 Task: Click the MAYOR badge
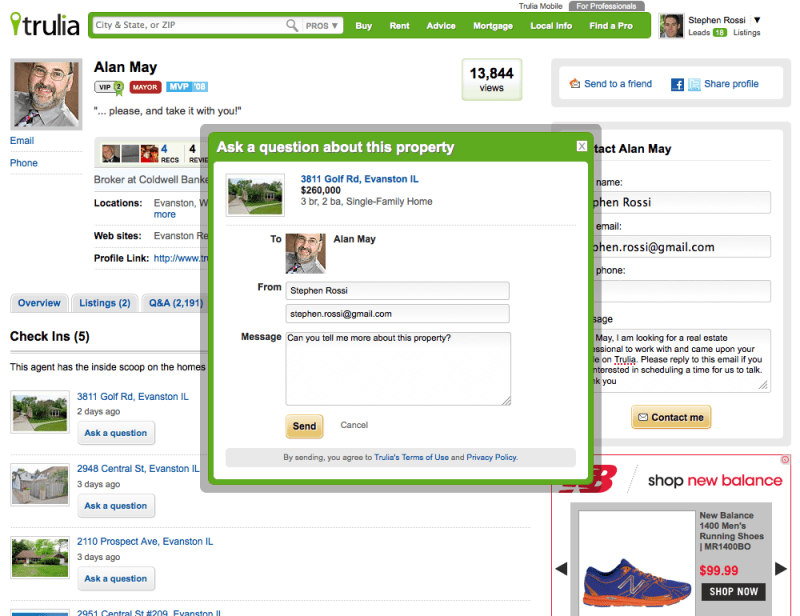tap(145, 87)
